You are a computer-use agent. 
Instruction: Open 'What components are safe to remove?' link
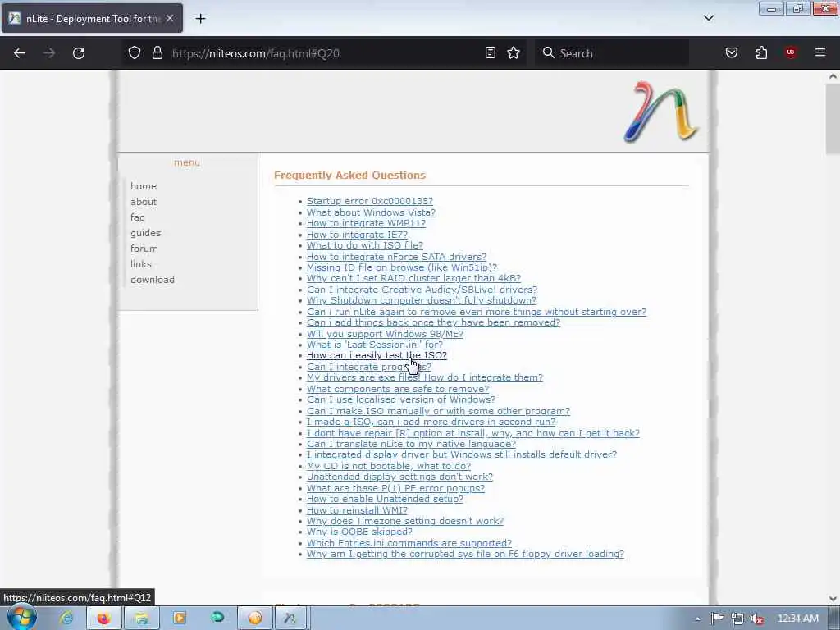point(398,389)
